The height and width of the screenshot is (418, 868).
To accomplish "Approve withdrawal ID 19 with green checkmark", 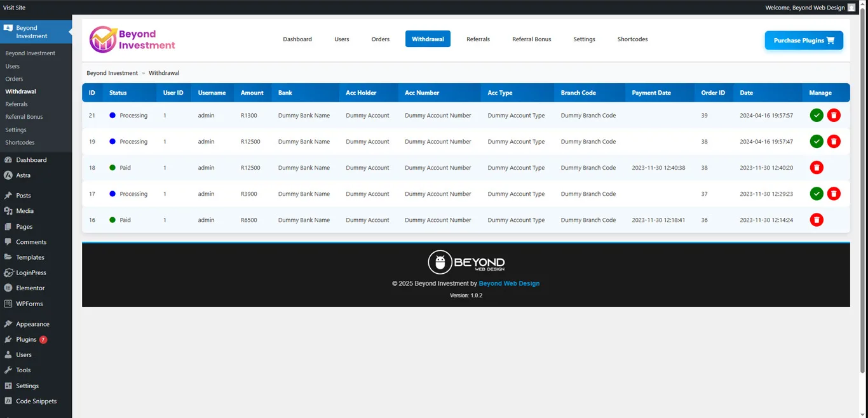I will (x=817, y=141).
